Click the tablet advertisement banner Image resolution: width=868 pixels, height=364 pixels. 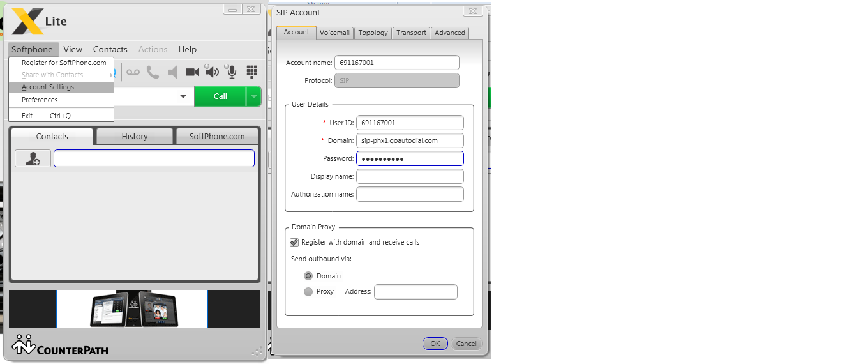coord(132,309)
